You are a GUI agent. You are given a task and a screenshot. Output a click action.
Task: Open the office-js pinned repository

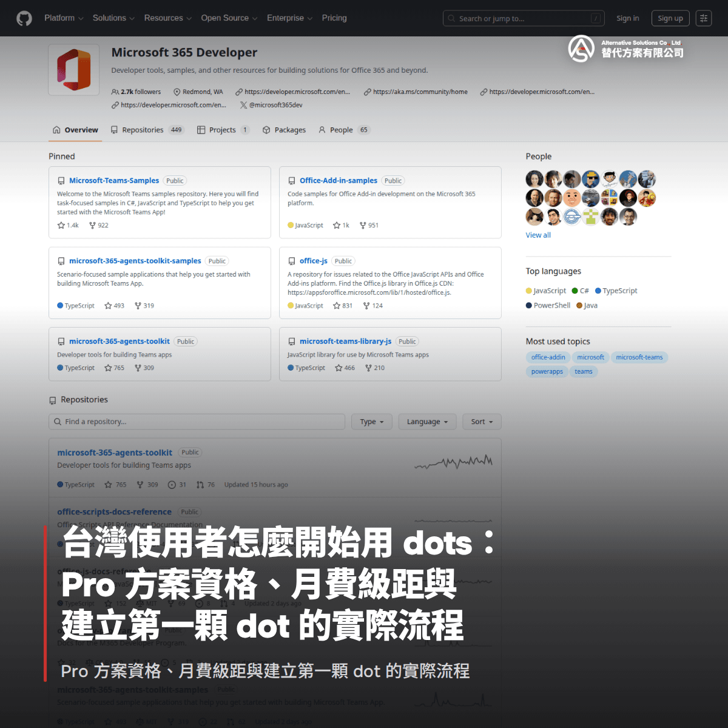click(x=314, y=261)
